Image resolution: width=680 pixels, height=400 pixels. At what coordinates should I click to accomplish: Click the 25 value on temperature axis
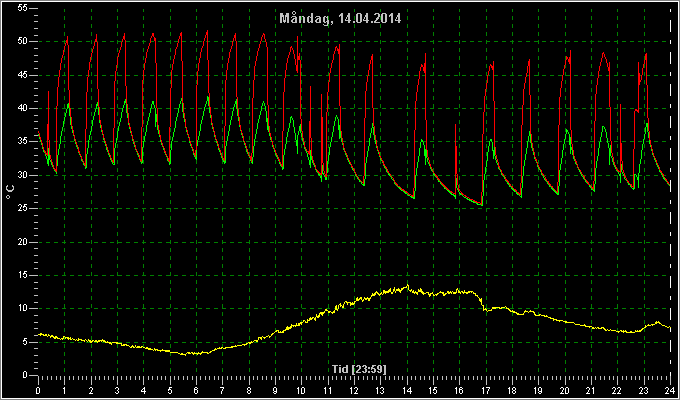click(x=23, y=209)
